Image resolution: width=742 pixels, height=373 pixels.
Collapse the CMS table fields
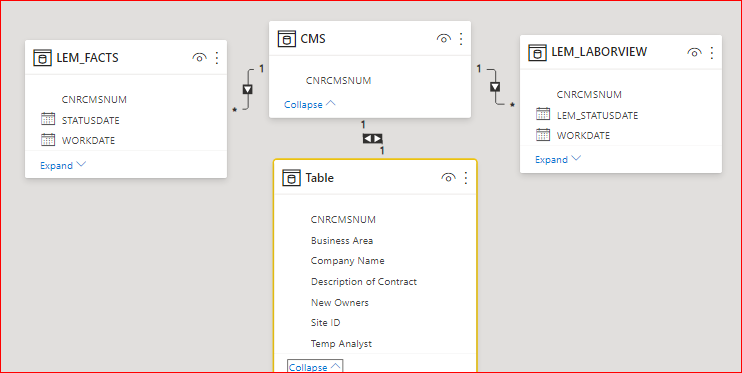point(309,104)
